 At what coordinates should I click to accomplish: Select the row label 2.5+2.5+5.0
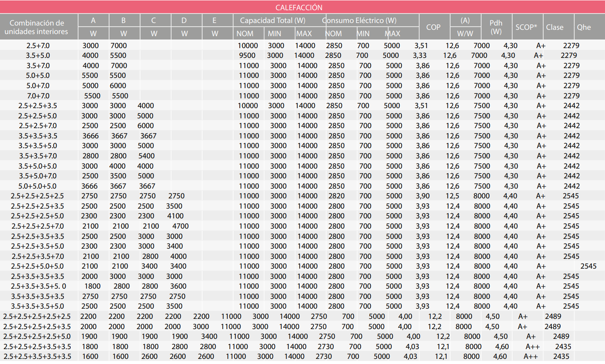tap(37, 116)
